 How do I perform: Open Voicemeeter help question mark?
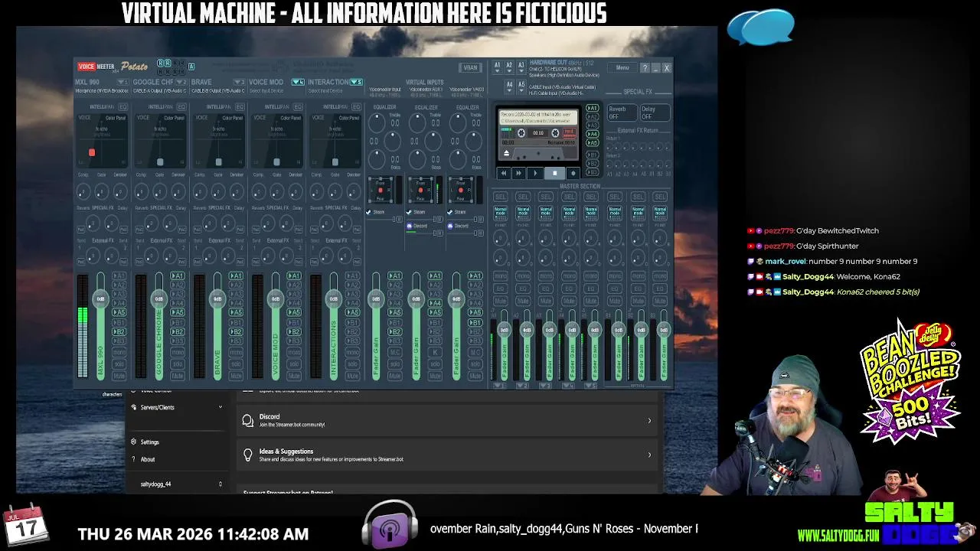[645, 68]
